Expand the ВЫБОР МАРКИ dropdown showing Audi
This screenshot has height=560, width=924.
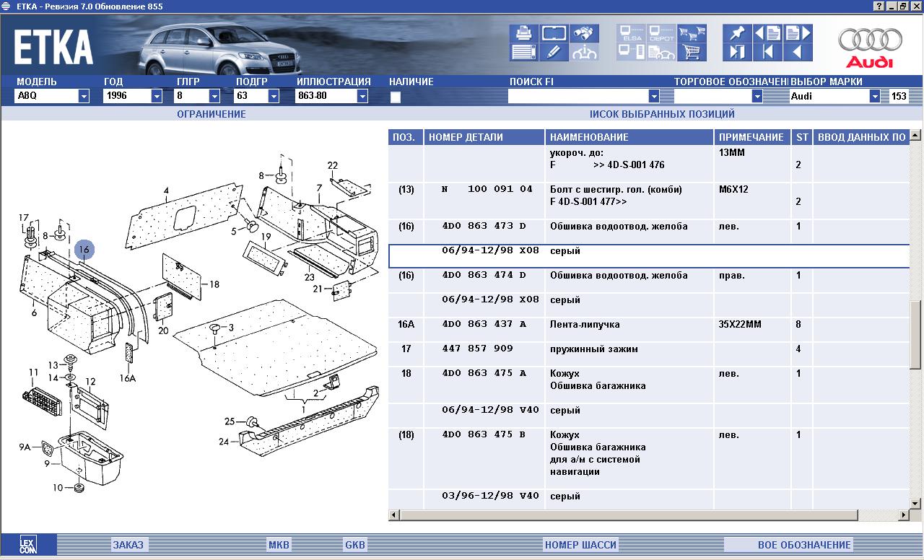coord(875,96)
